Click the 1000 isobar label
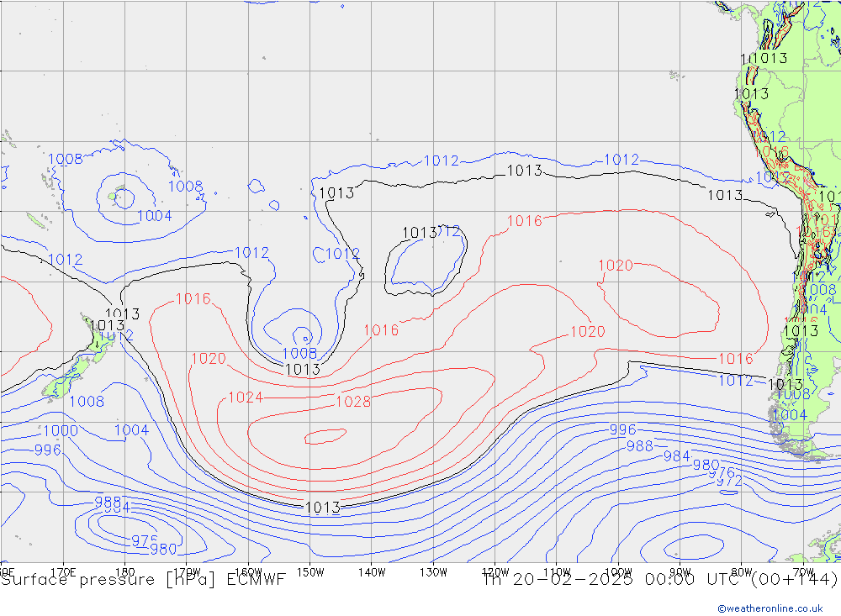The height and width of the screenshot is (616, 841). pyautogui.click(x=61, y=430)
